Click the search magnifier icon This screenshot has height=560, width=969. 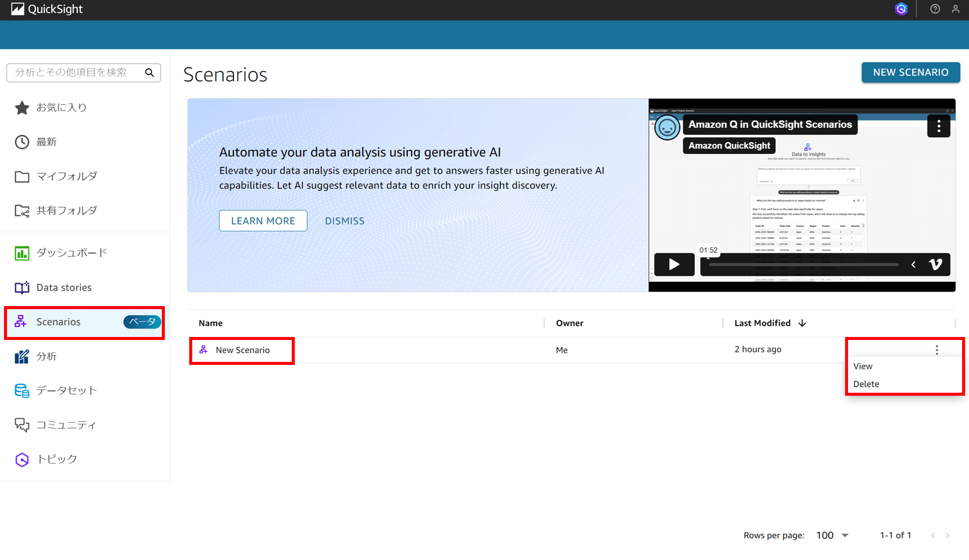pos(149,73)
